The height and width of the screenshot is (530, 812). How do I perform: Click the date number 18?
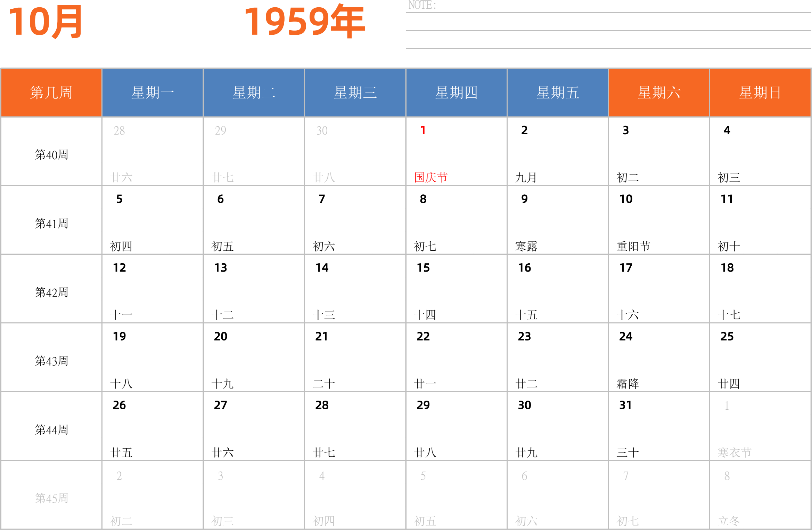point(727,268)
